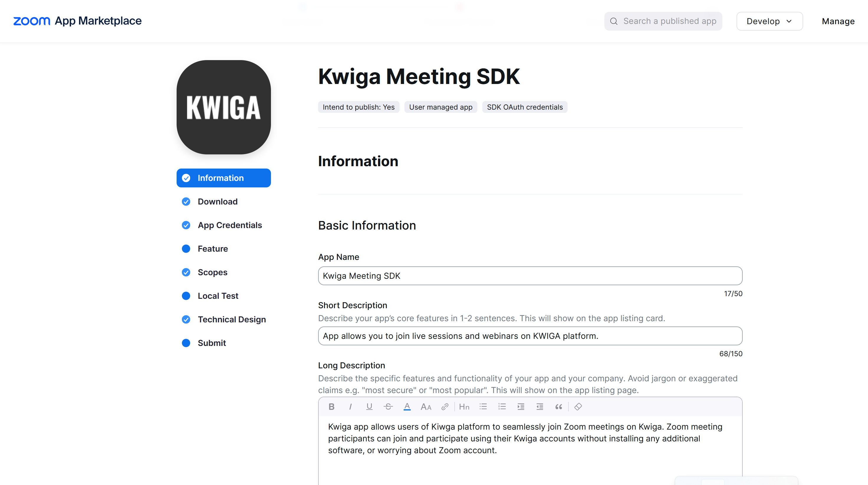This screenshot has width=868, height=485.
Task: Click the Intend to publish: Yes tag
Action: click(359, 107)
